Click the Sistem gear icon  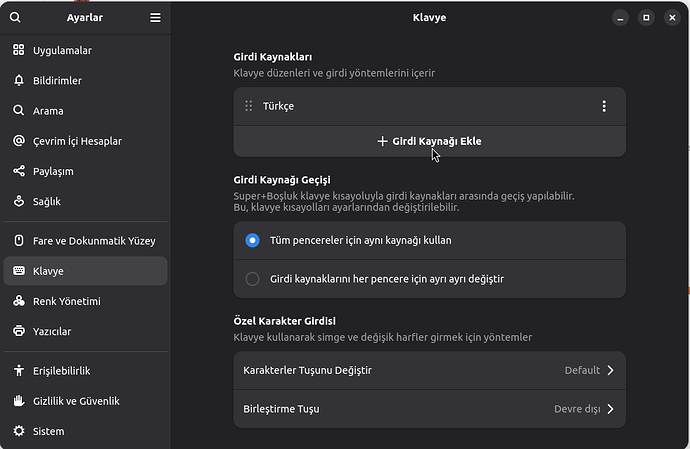click(x=19, y=431)
